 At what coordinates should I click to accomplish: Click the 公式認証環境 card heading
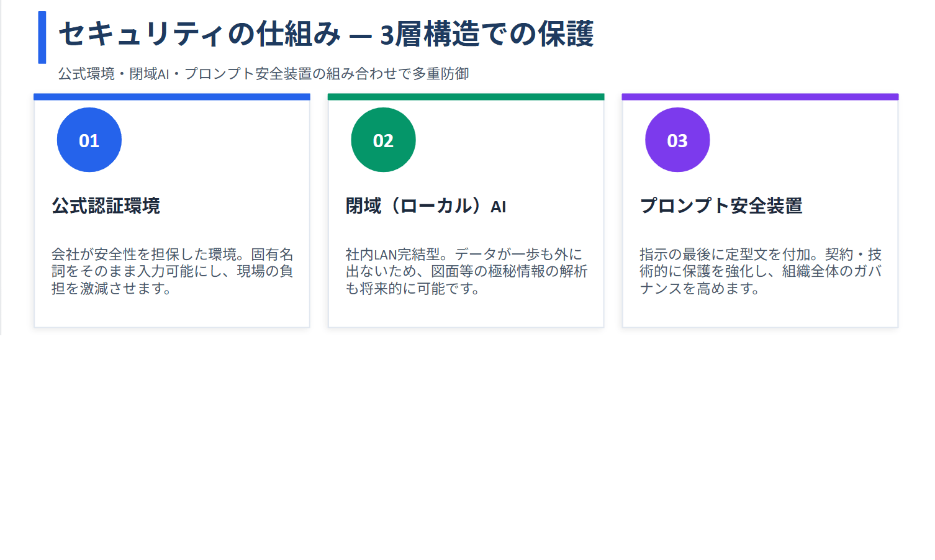tap(106, 205)
